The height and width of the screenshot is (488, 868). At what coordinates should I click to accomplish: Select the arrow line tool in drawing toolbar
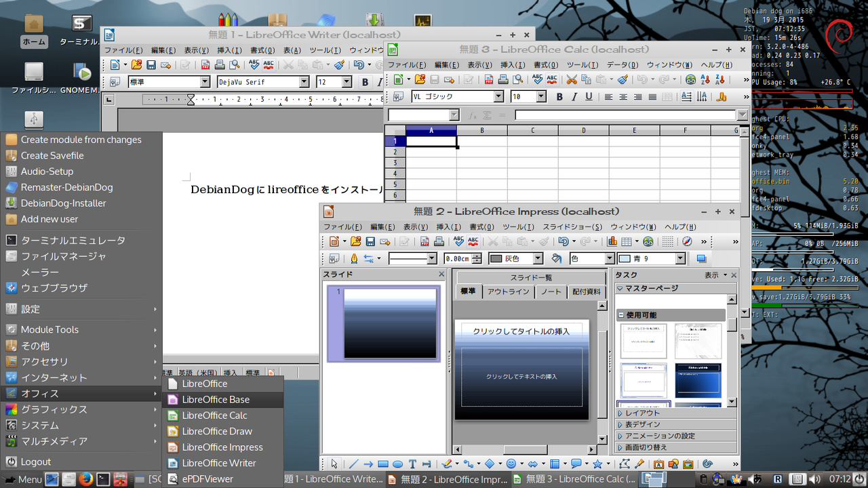pos(368,464)
